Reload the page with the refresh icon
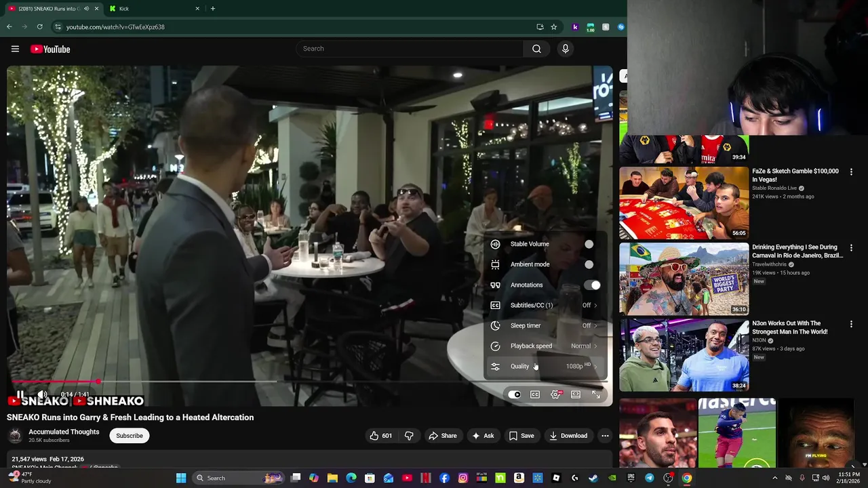 pyautogui.click(x=40, y=27)
